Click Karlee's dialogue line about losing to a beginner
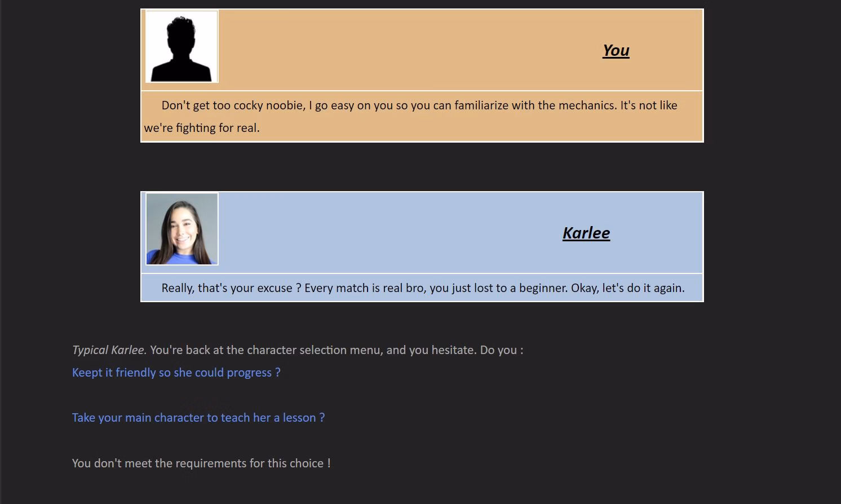Image resolution: width=841 pixels, height=504 pixels. click(x=423, y=288)
